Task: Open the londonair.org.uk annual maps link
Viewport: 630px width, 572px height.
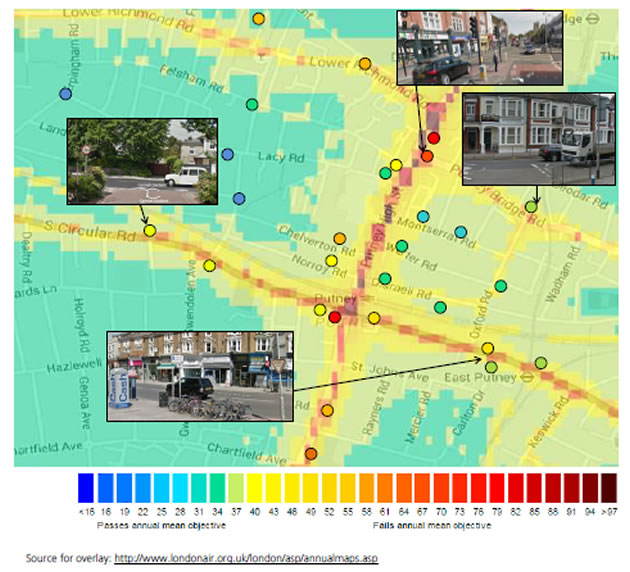Action: [x=246, y=556]
